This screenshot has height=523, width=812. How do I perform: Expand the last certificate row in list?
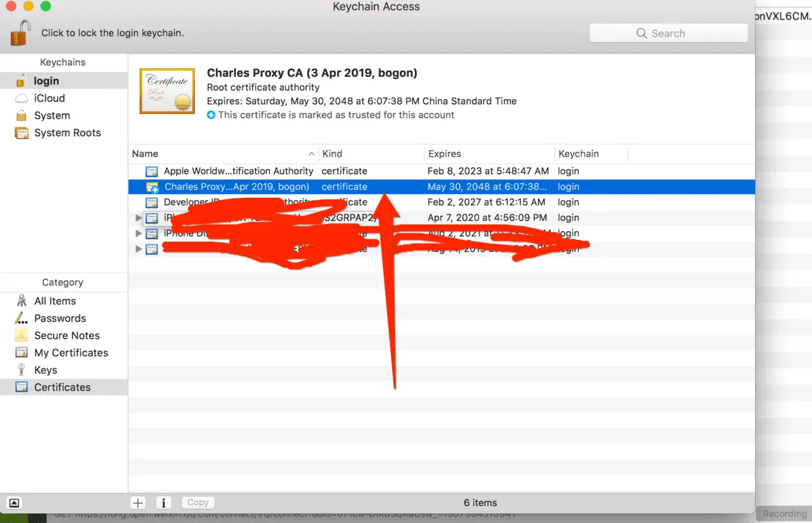click(x=138, y=249)
